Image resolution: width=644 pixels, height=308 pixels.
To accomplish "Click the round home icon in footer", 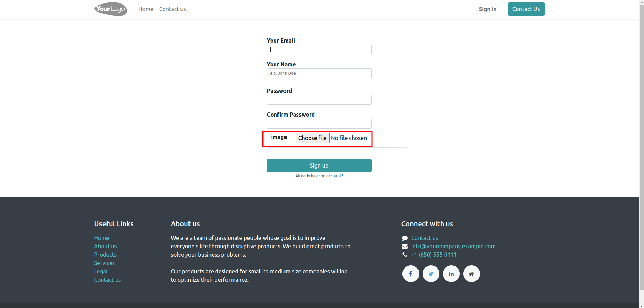I will pyautogui.click(x=471, y=274).
